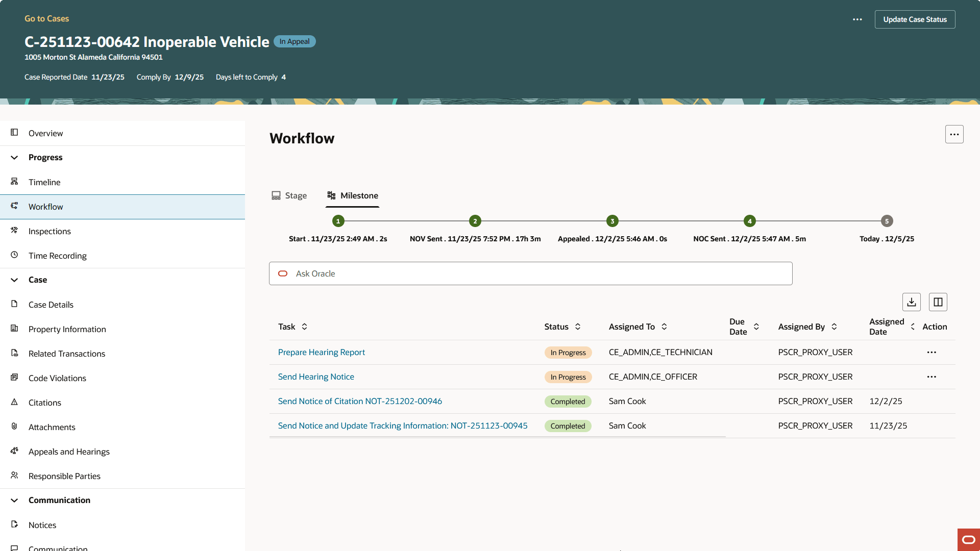Collapse the Case section in the sidebar
Screen dimensions: 980x551
pos(14,280)
